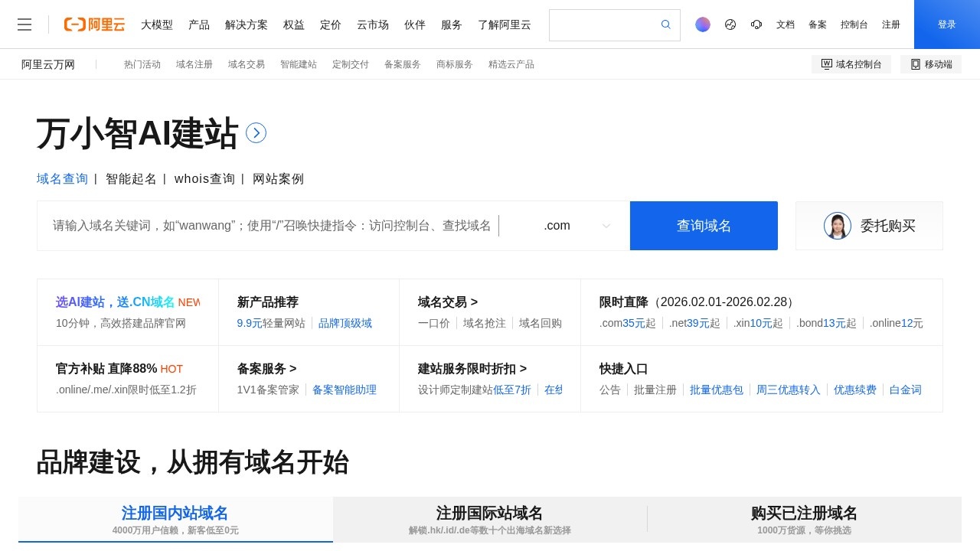
Task: Open the 批量优惠包 link
Action: click(717, 390)
